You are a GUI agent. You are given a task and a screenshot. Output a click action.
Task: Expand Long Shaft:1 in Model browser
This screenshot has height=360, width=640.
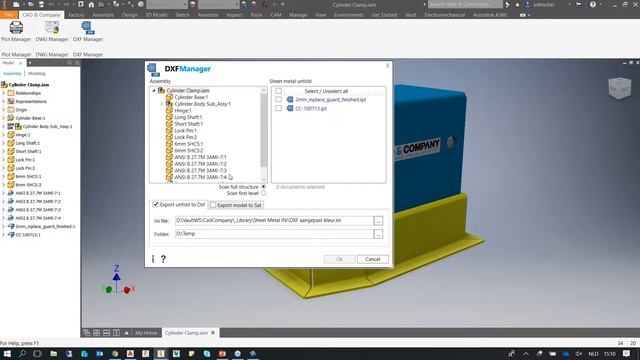[x=4, y=143]
